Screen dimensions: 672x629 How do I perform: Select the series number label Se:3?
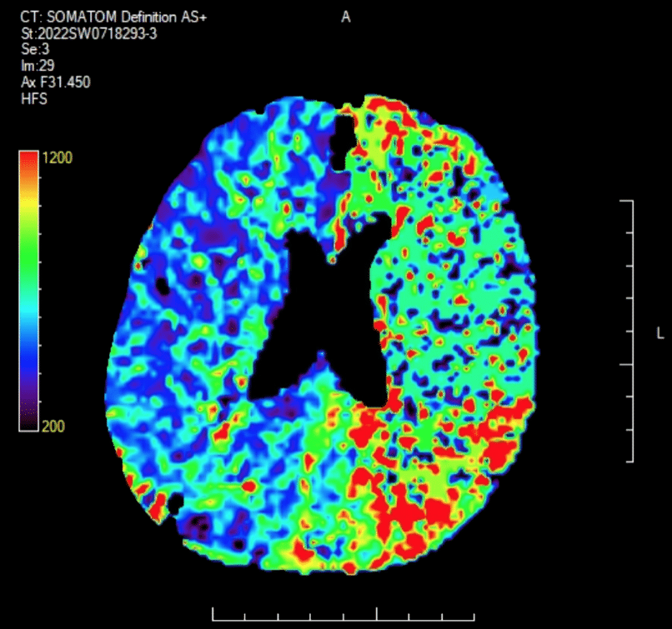[x=35, y=49]
